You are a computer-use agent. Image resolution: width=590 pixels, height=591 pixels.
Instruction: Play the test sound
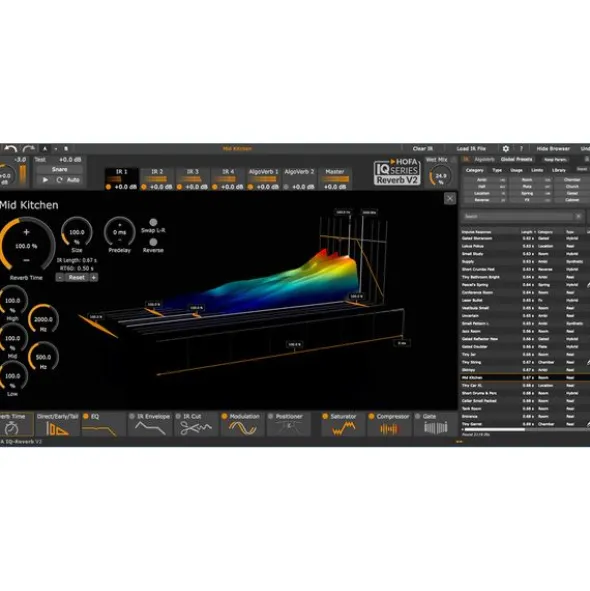pos(45,180)
